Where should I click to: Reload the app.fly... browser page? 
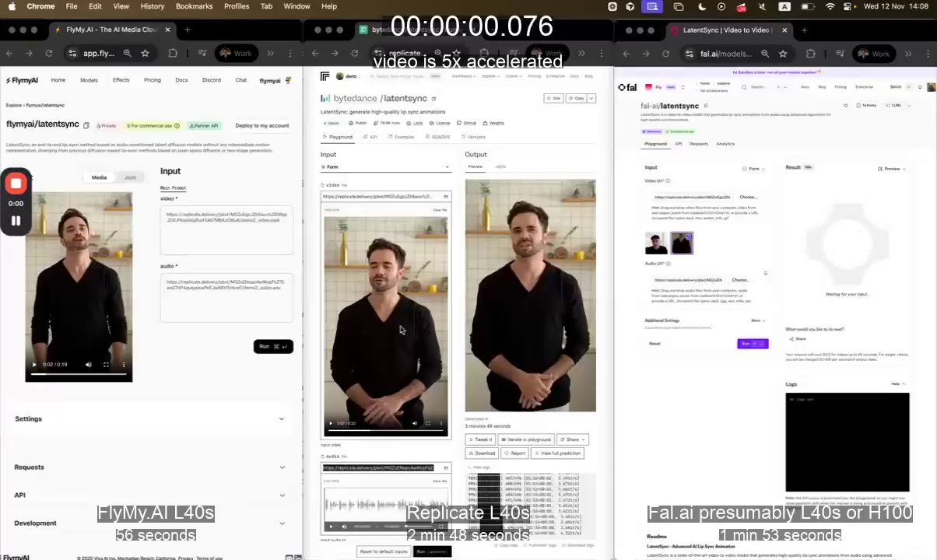pyautogui.click(x=49, y=54)
